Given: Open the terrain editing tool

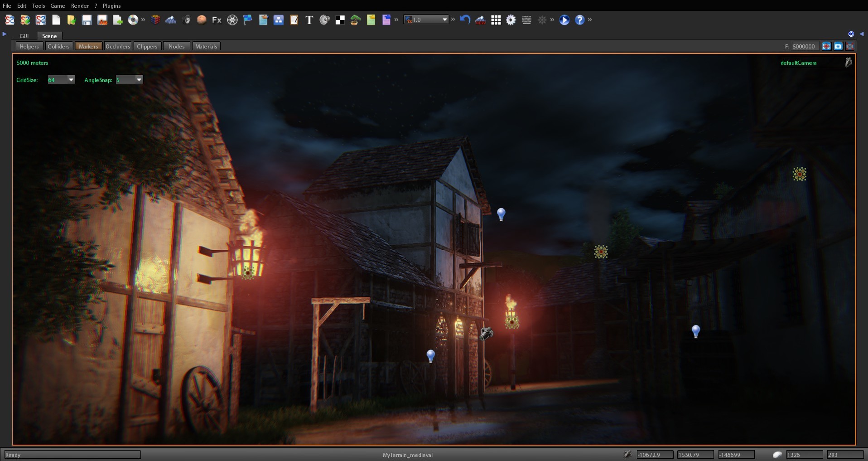Looking at the screenshot, I should click(x=171, y=20).
